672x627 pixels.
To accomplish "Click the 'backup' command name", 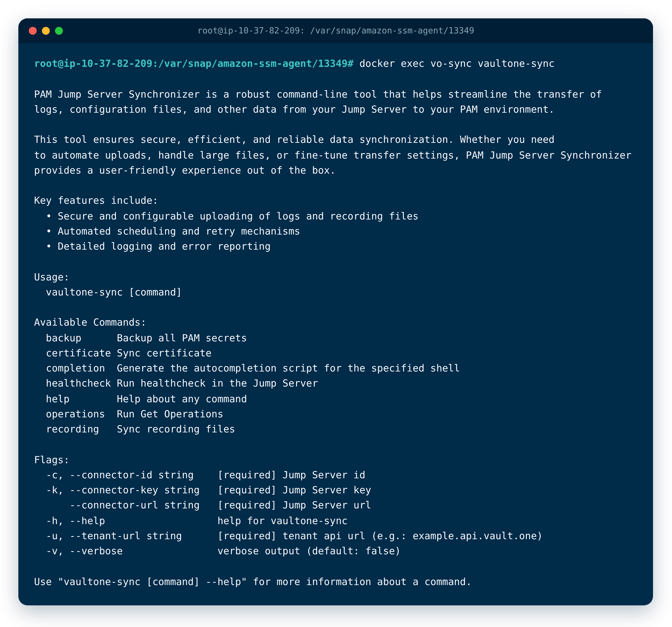I will (x=64, y=338).
